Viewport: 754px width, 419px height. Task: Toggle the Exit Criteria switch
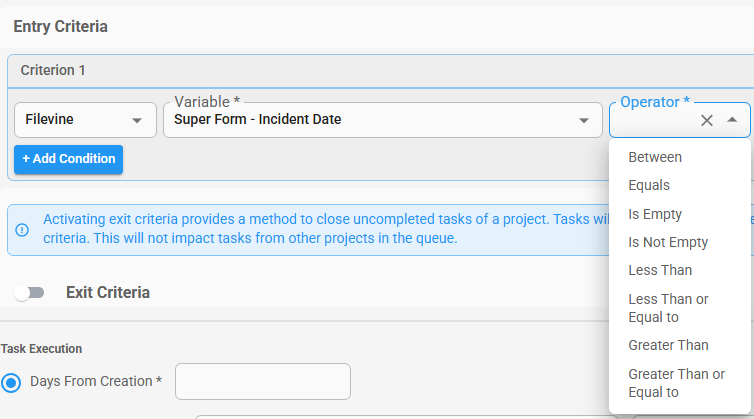29,292
